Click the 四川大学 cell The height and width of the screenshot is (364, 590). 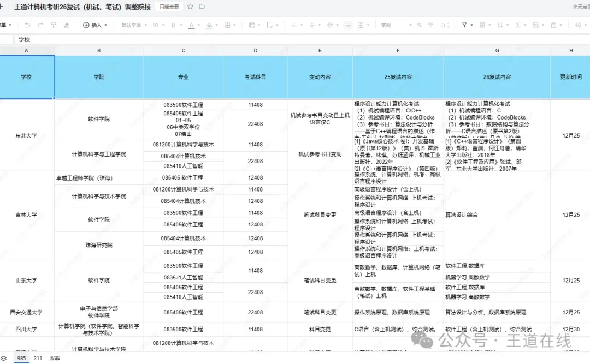tap(26, 329)
